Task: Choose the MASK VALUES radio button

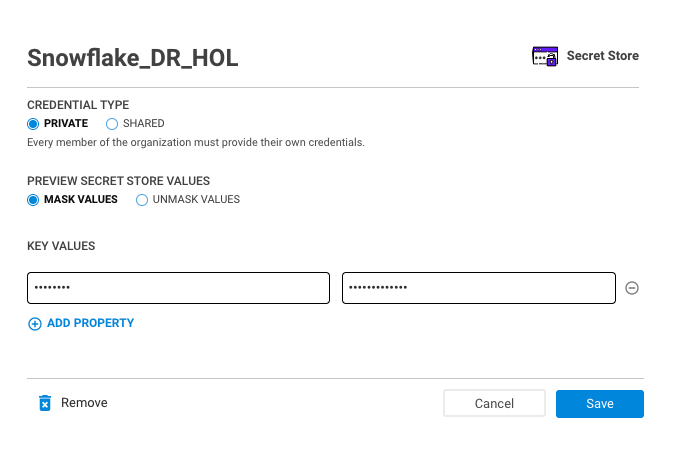Action: point(33,200)
